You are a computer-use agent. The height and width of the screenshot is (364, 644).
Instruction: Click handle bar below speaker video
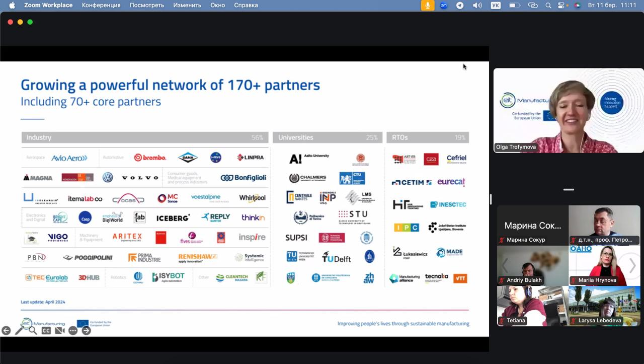(569, 190)
